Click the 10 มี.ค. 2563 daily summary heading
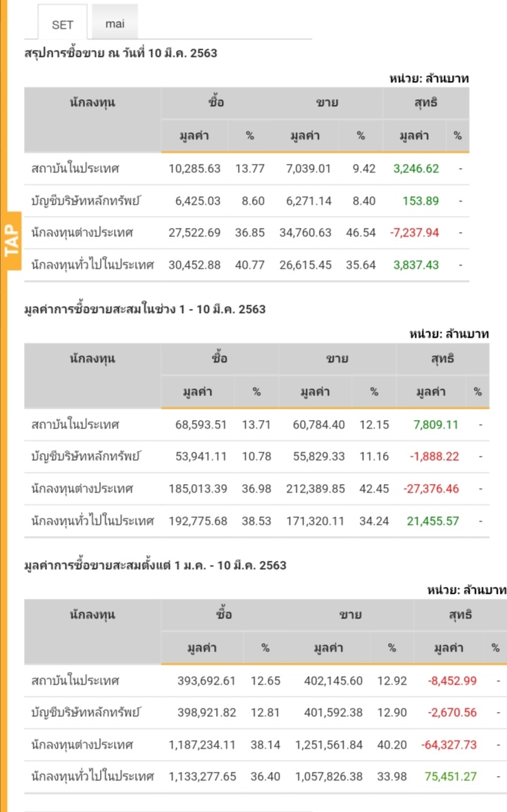 tap(120, 53)
